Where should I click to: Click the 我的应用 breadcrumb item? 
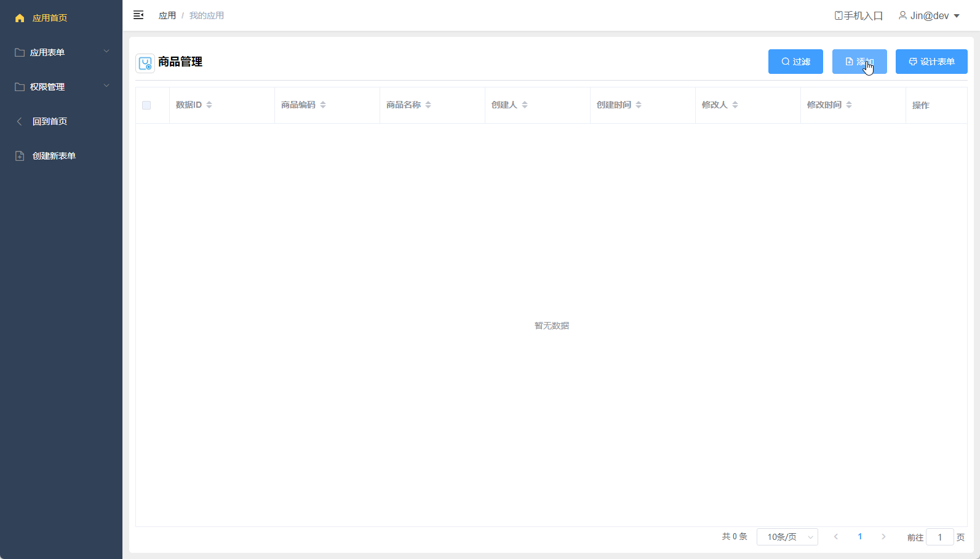pyautogui.click(x=207, y=15)
